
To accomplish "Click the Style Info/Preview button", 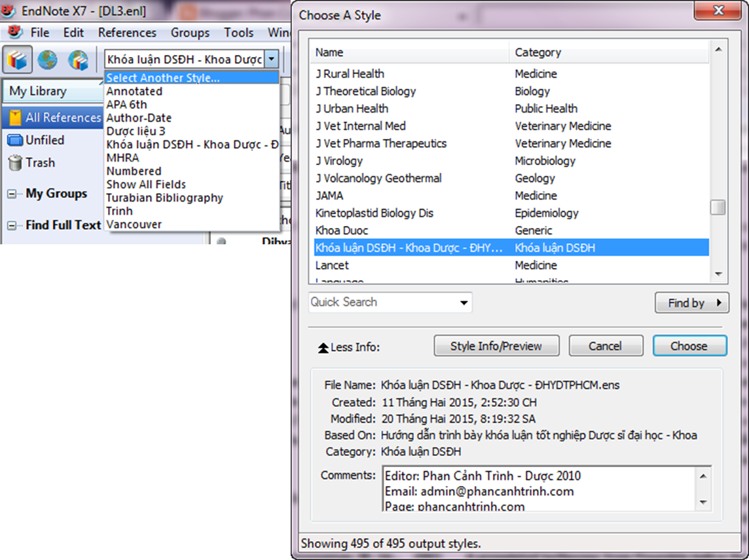I will pyautogui.click(x=496, y=346).
